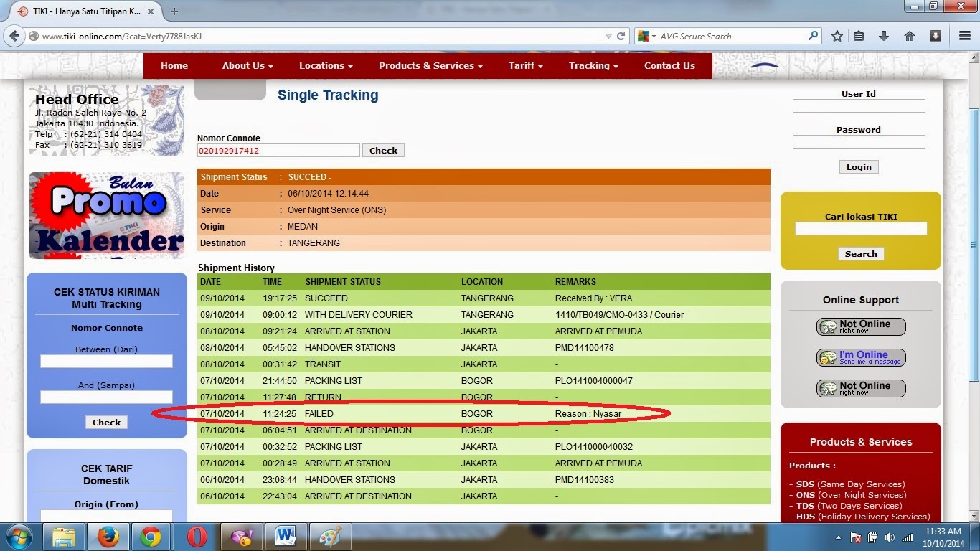Open the Firefox hamburger menu
Screen dimensions: 980x551
965,36
